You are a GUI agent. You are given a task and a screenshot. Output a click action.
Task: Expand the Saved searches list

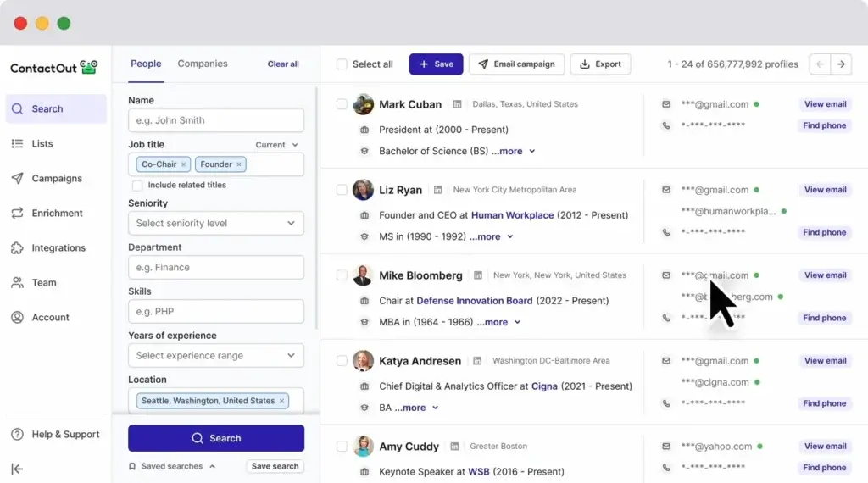click(172, 466)
